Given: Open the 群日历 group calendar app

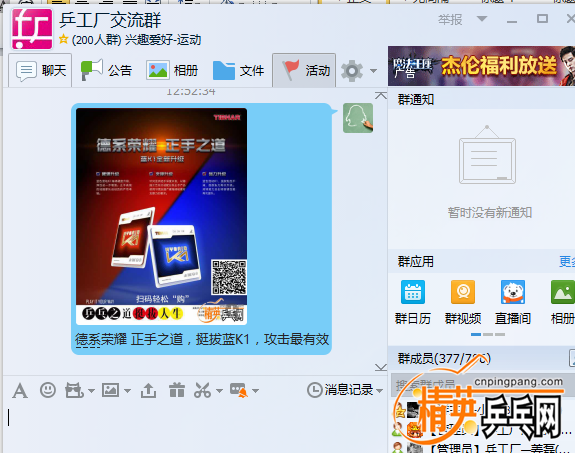Looking at the screenshot, I should point(413,302).
